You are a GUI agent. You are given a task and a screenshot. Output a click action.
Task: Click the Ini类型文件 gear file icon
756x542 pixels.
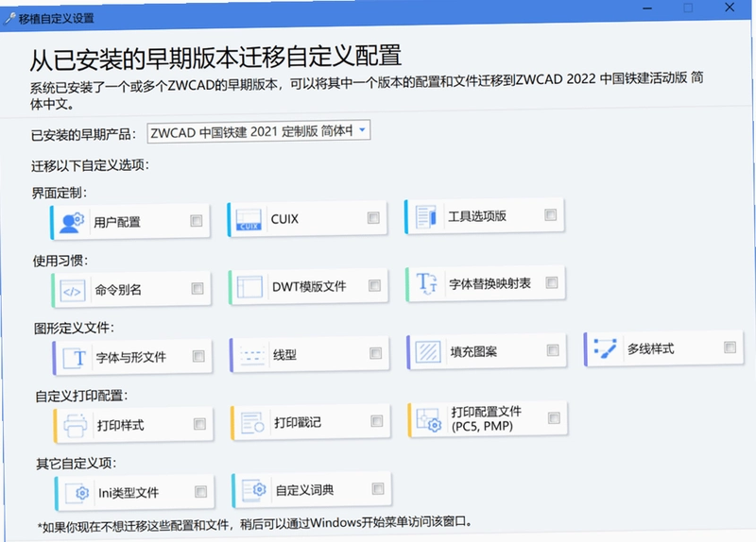pos(77,493)
